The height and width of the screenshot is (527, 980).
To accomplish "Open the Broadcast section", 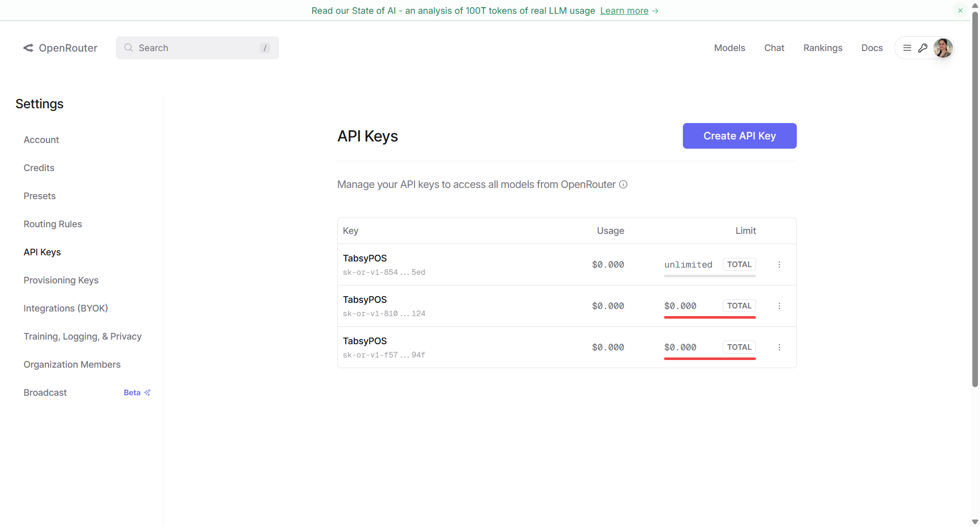I will pos(45,393).
